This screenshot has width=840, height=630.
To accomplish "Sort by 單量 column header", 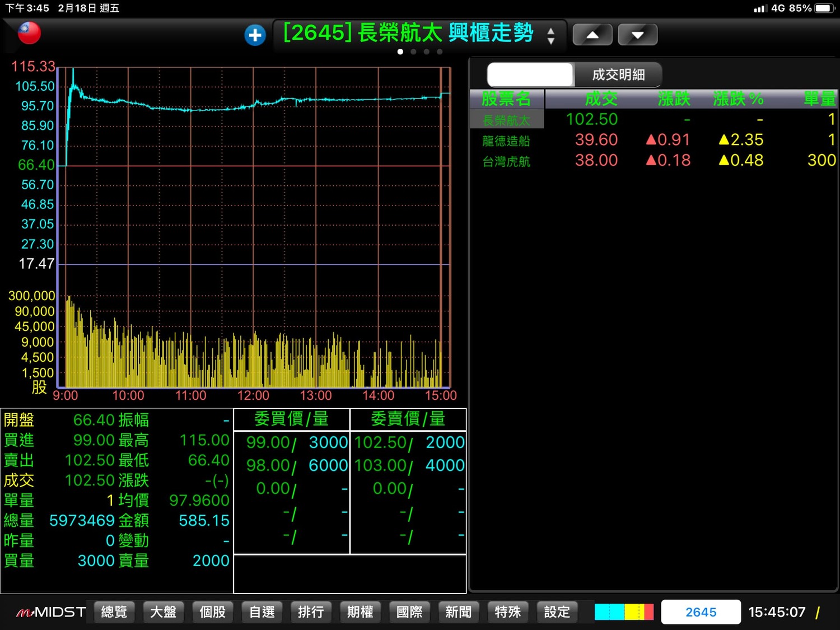I will (x=819, y=99).
